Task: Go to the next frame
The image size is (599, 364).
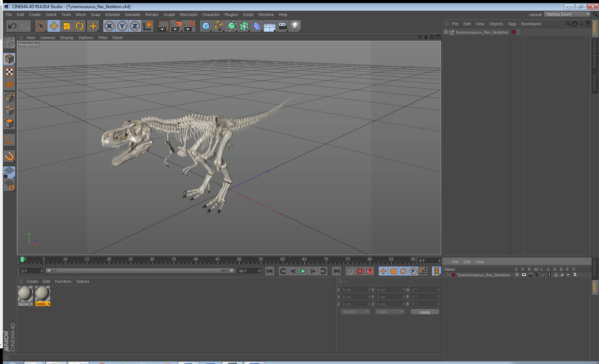Action: point(313,271)
